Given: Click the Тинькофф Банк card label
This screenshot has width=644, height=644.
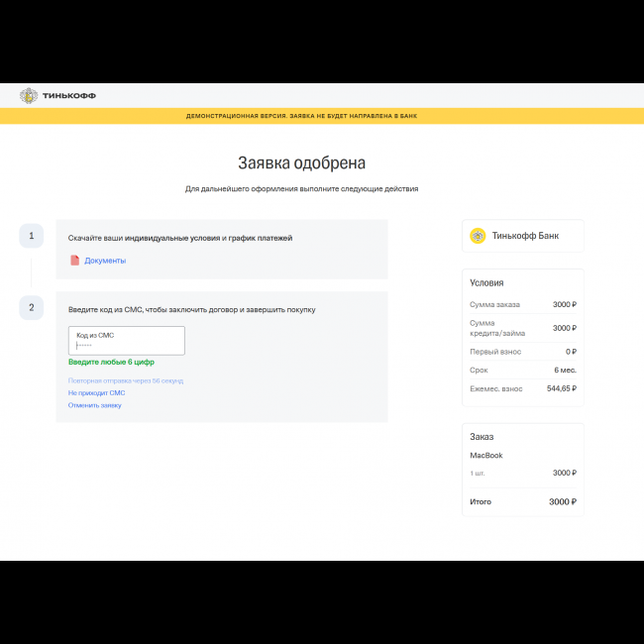Looking at the screenshot, I should click(525, 236).
